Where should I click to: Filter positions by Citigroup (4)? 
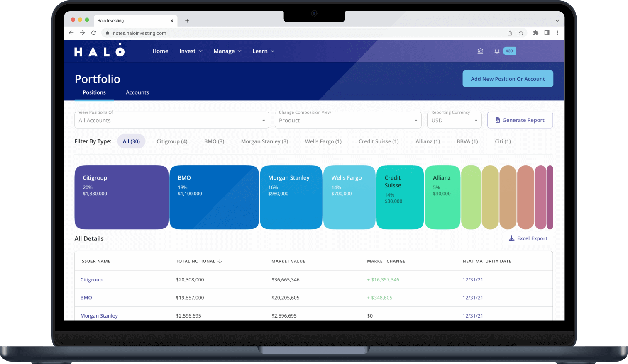(172, 141)
